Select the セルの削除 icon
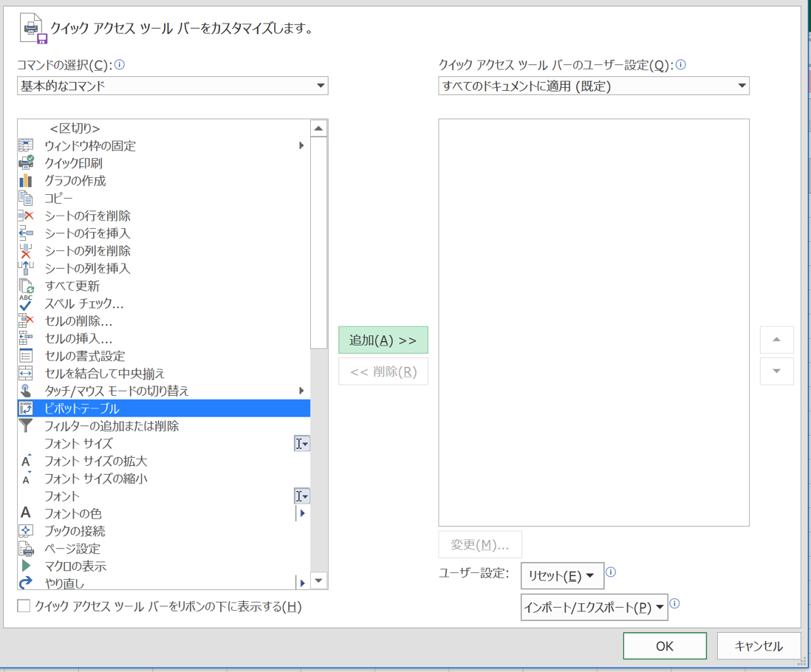 (x=26, y=321)
